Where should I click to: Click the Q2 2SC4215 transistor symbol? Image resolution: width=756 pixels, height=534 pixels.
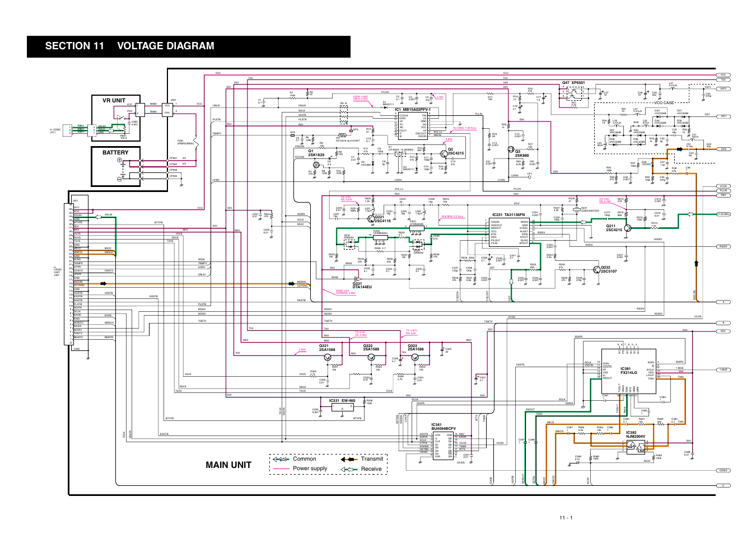pos(444,153)
